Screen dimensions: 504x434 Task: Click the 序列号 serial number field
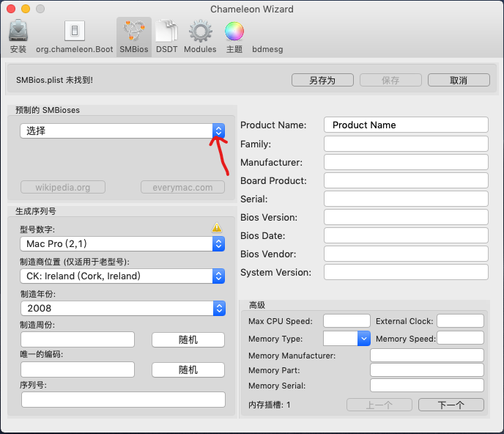pyautogui.click(x=123, y=400)
